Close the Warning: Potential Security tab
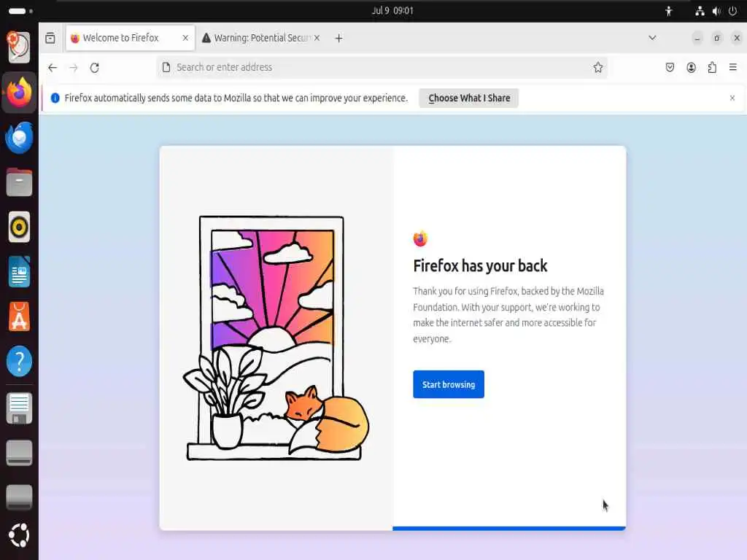 (x=317, y=38)
